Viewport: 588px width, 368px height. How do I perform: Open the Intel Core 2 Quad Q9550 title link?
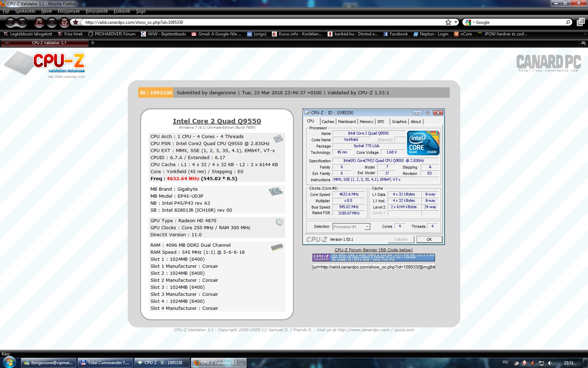pos(217,121)
